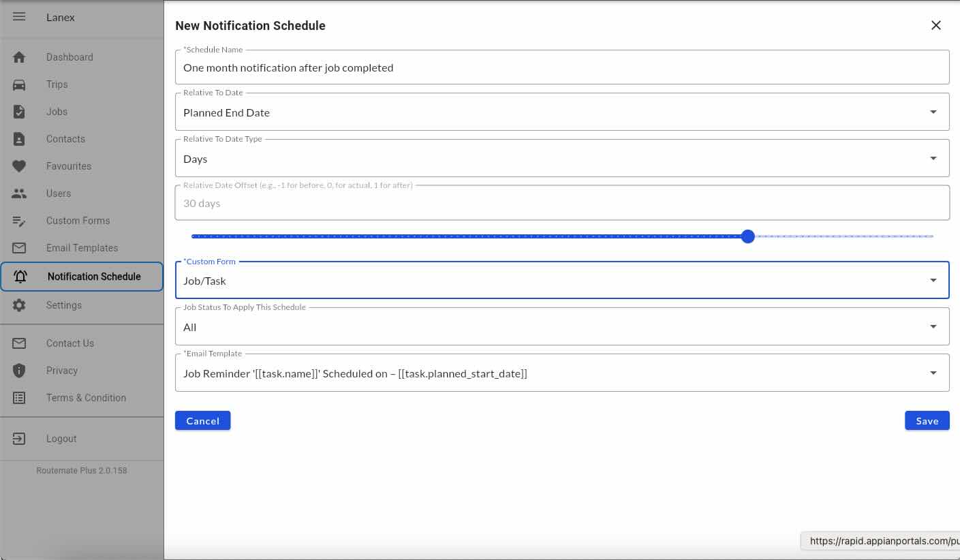The width and height of the screenshot is (960, 560).
Task: Click the Settings gear icon
Action: pyautogui.click(x=19, y=305)
